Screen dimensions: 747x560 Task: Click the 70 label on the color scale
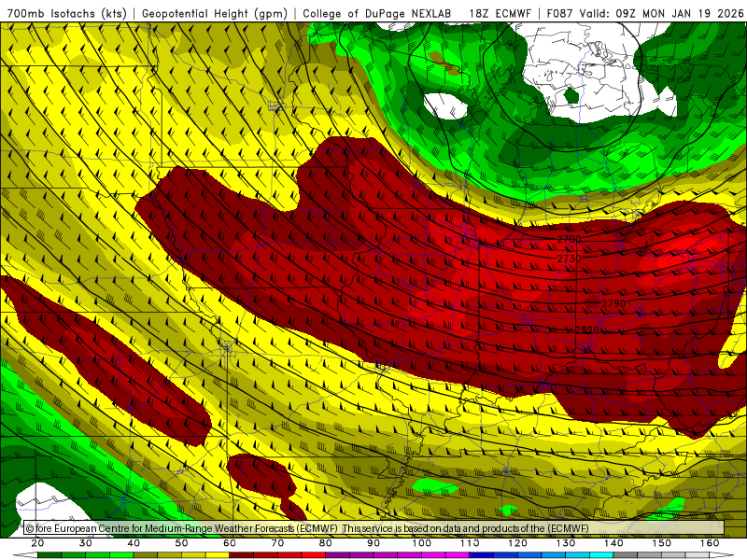click(277, 543)
